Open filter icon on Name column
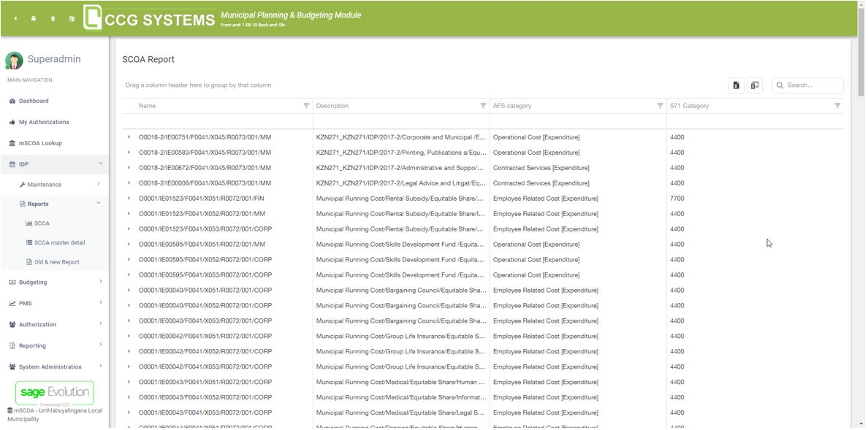Screen dimensions: 868x430 306,106
